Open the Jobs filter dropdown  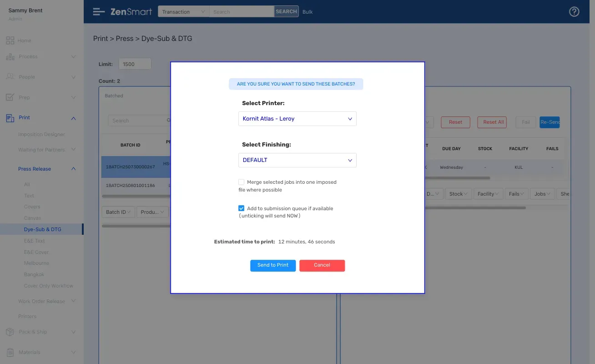pyautogui.click(x=542, y=194)
